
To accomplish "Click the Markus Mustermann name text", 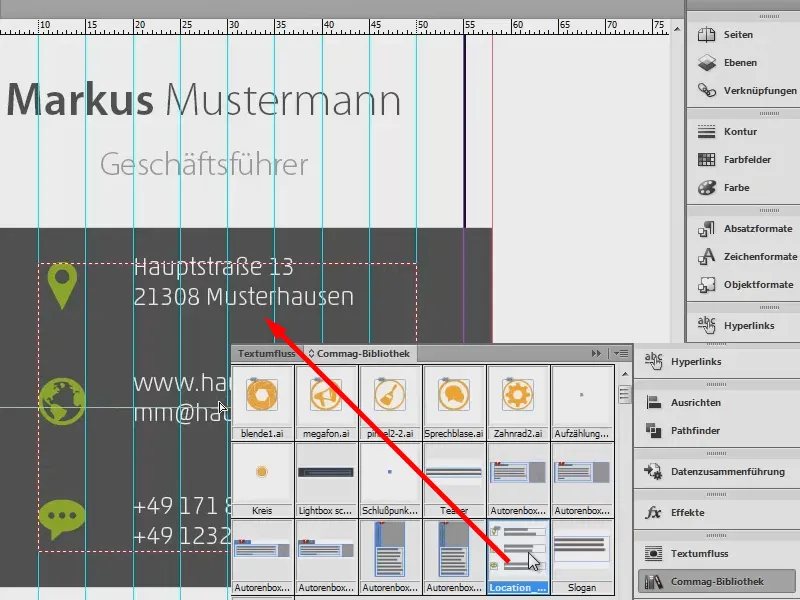I will [x=204, y=100].
